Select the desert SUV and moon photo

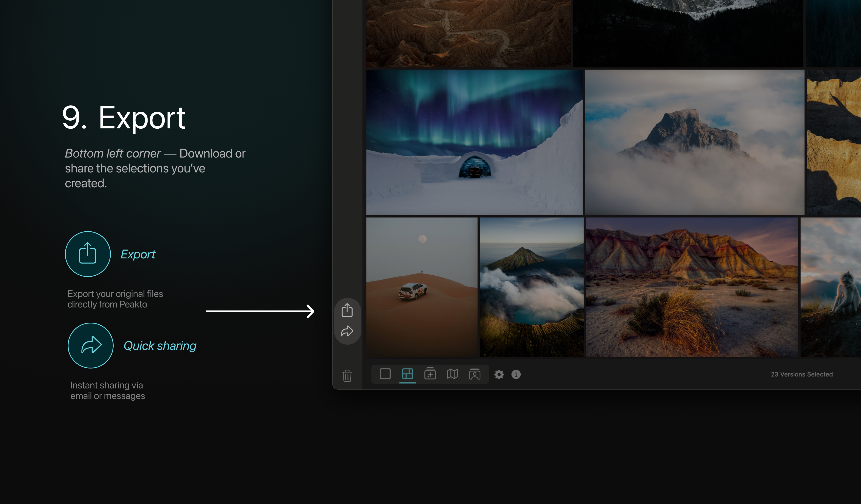point(422,287)
